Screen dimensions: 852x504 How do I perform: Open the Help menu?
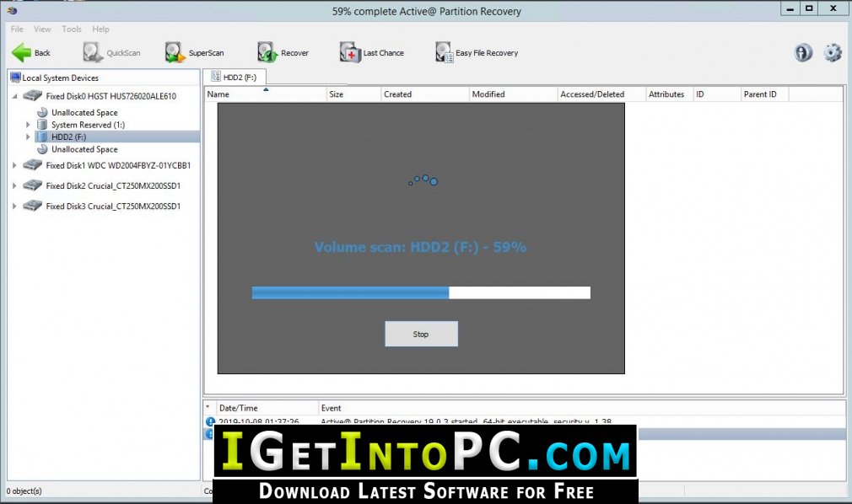click(x=100, y=29)
